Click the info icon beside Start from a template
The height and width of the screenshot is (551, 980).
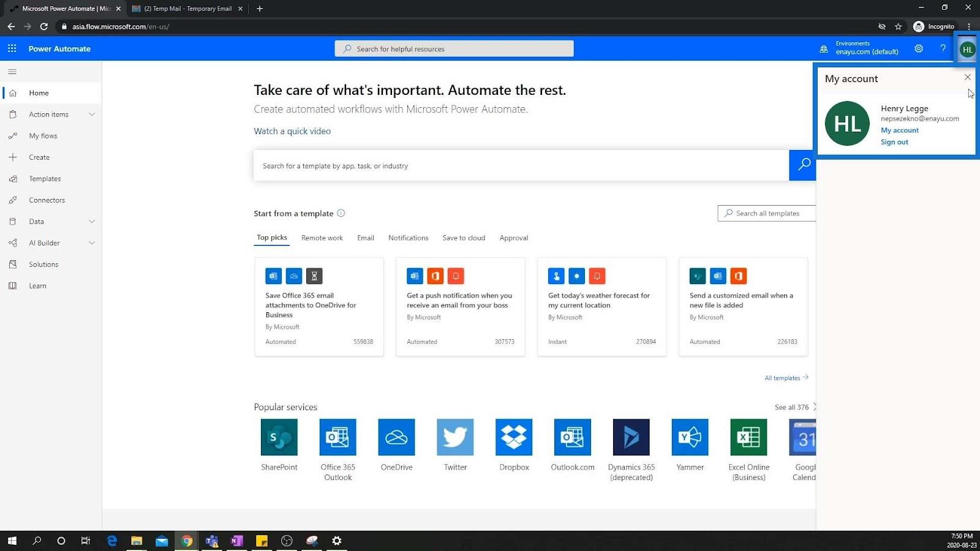click(x=341, y=213)
